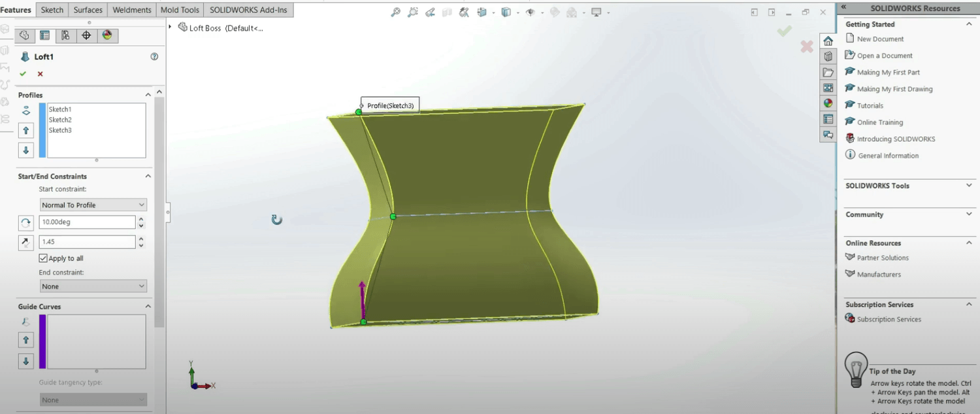Screen dimensions: 980x414
Task: Uncheck the Apply to all checkbox
Action: click(x=43, y=258)
